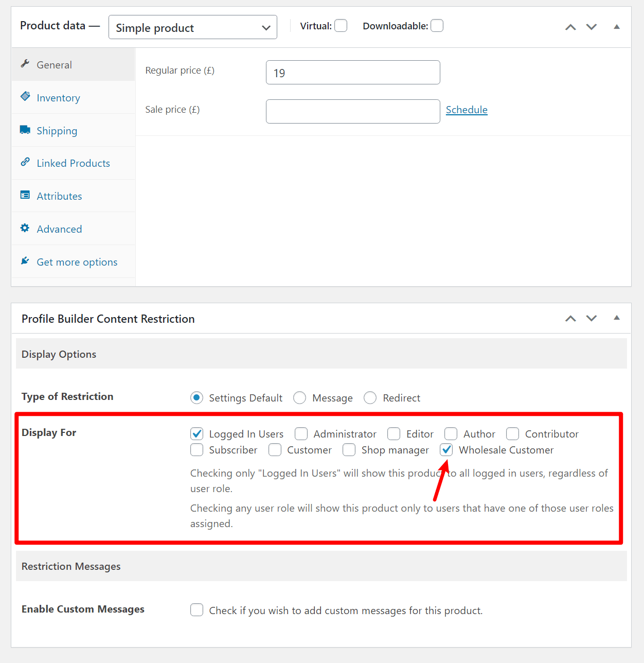
Task: Open the Simple product type dropdown
Action: pyautogui.click(x=193, y=27)
